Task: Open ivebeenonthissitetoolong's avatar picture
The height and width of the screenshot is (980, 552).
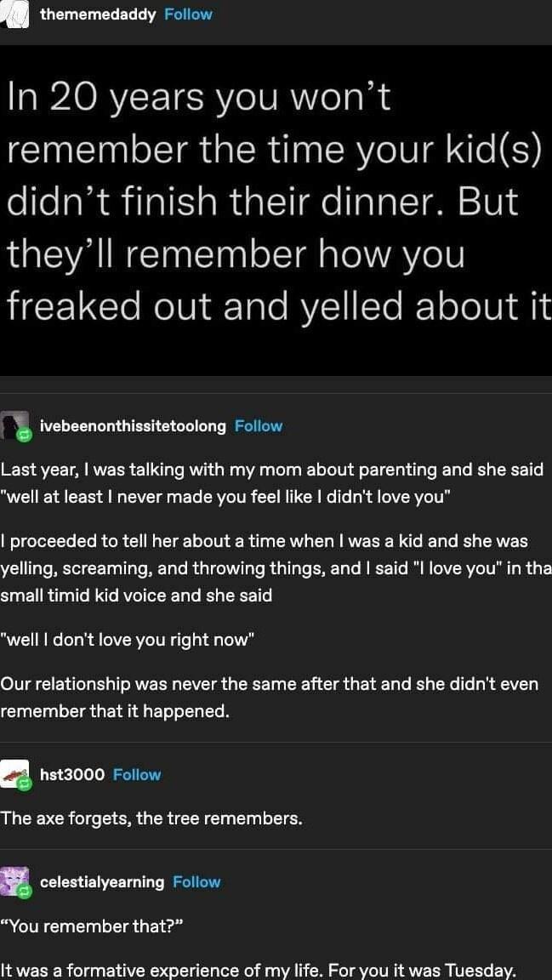Action: [14, 424]
